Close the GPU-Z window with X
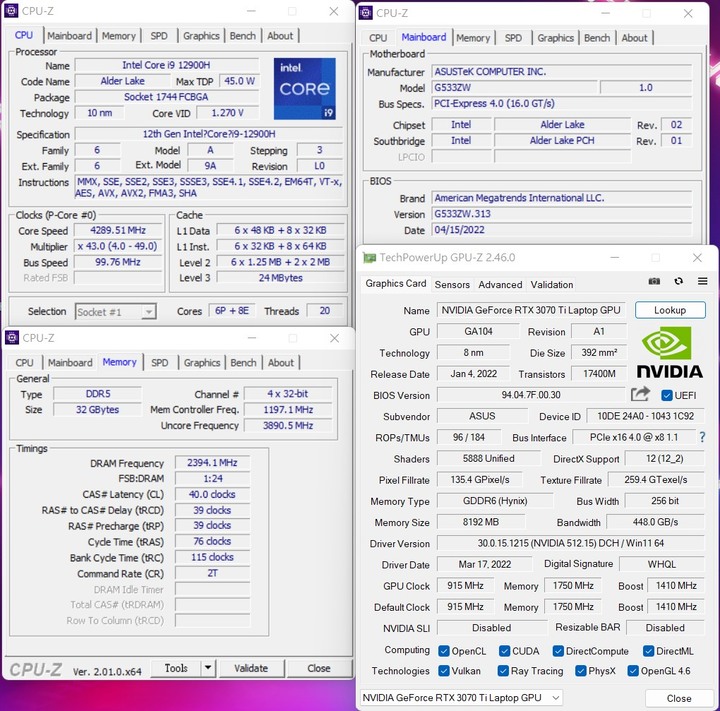720x711 pixels. coord(697,258)
